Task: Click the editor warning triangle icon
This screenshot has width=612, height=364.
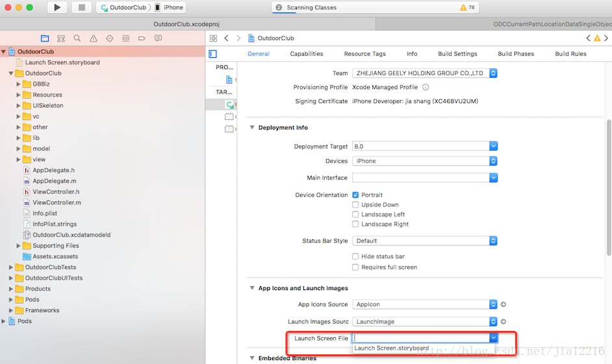Action: pos(597,38)
